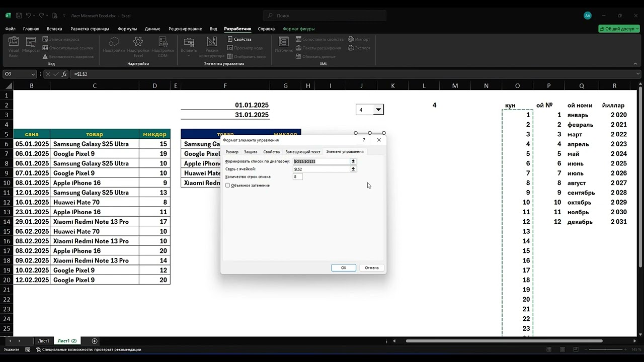Viewport: 644px width, 362px height.
Task: Open Безопасность макросов settings
Action: click(68, 57)
